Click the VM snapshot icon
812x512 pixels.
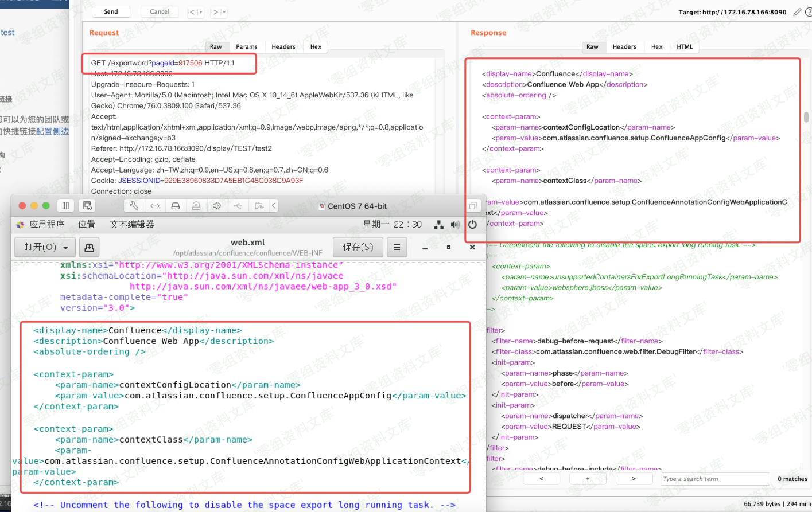[87, 206]
